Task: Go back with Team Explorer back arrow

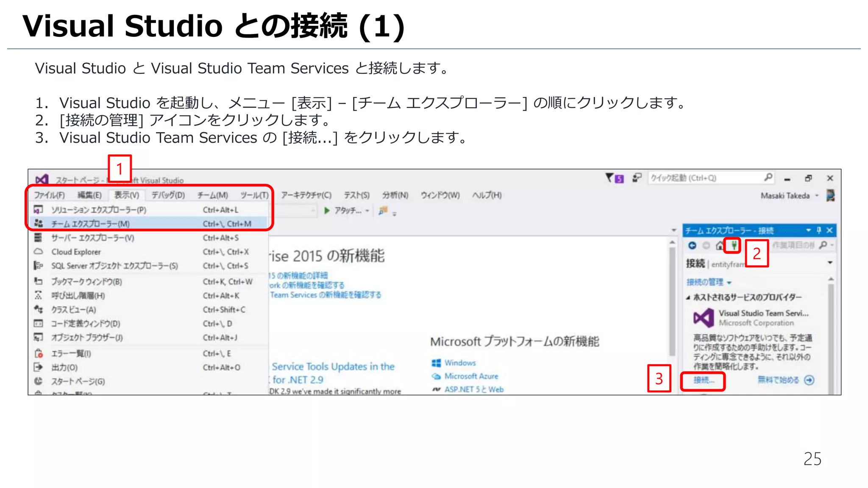Action: [693, 245]
